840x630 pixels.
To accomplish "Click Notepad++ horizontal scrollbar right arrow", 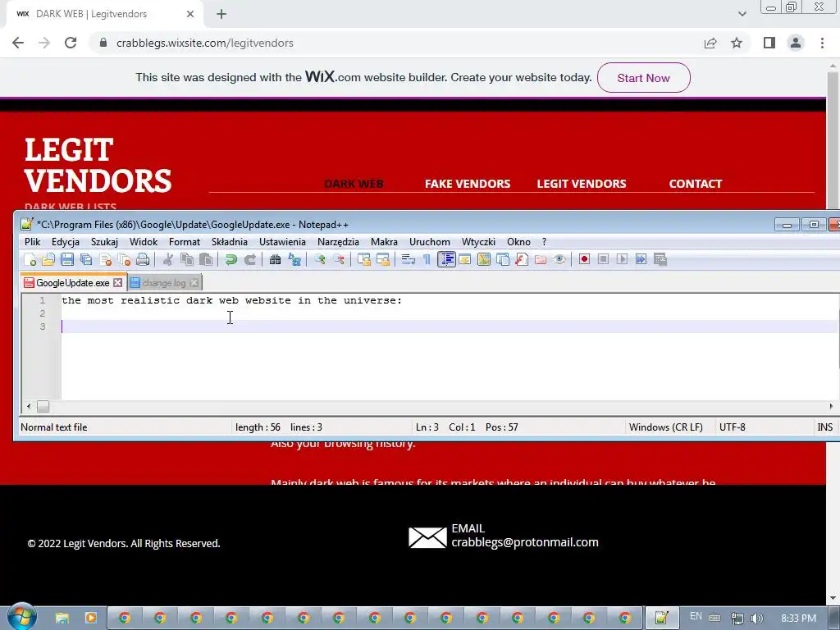I will tap(831, 407).
